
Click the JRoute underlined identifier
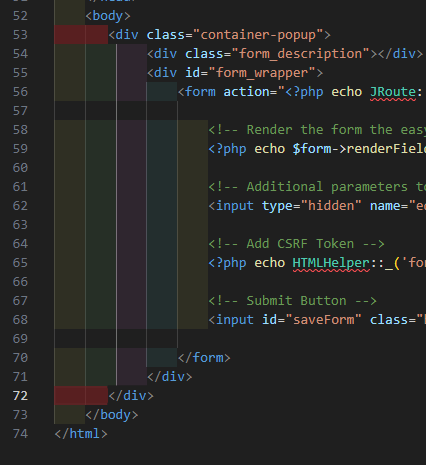tap(393, 92)
